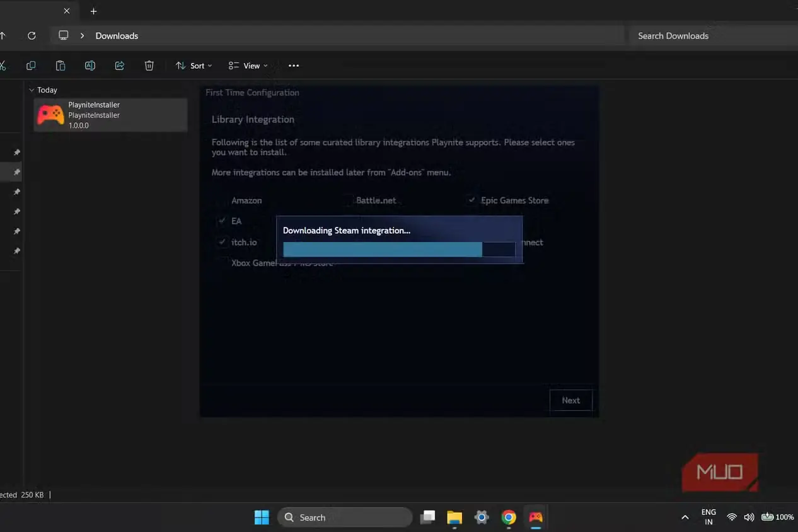Click the gear app icon in taskbar
This screenshot has width=798, height=532.
tap(482, 518)
